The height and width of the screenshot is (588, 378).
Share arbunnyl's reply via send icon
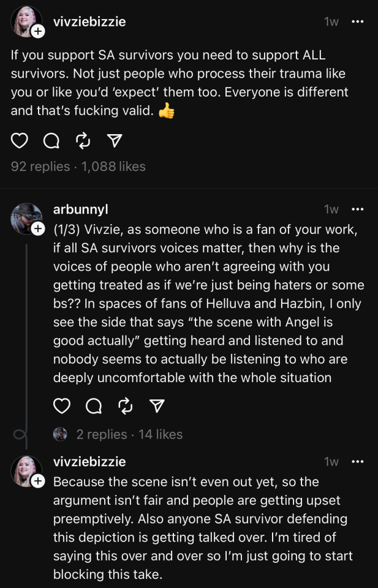point(157,405)
